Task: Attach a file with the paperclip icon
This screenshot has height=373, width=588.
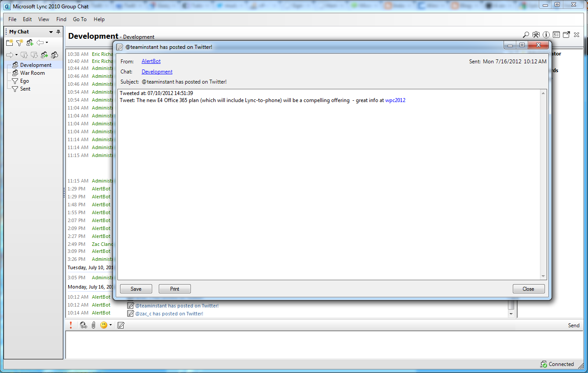Action: click(94, 325)
